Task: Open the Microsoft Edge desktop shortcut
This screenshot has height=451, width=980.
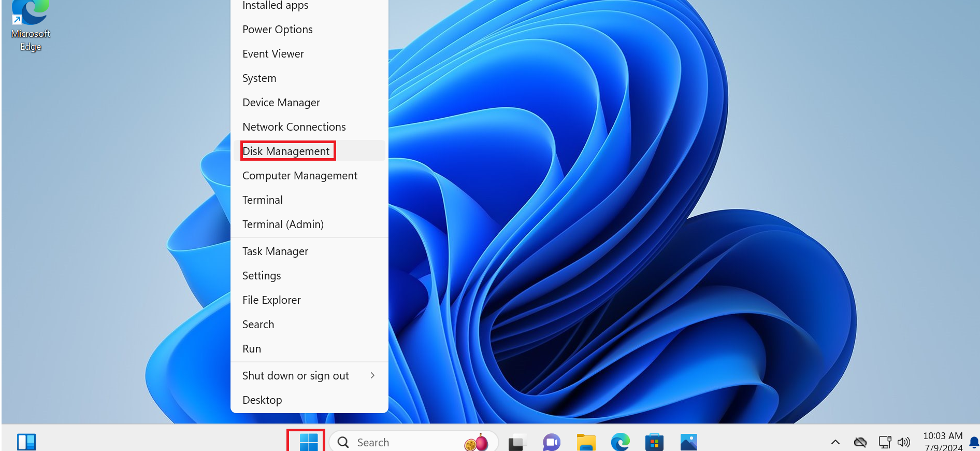Action: tap(31, 26)
